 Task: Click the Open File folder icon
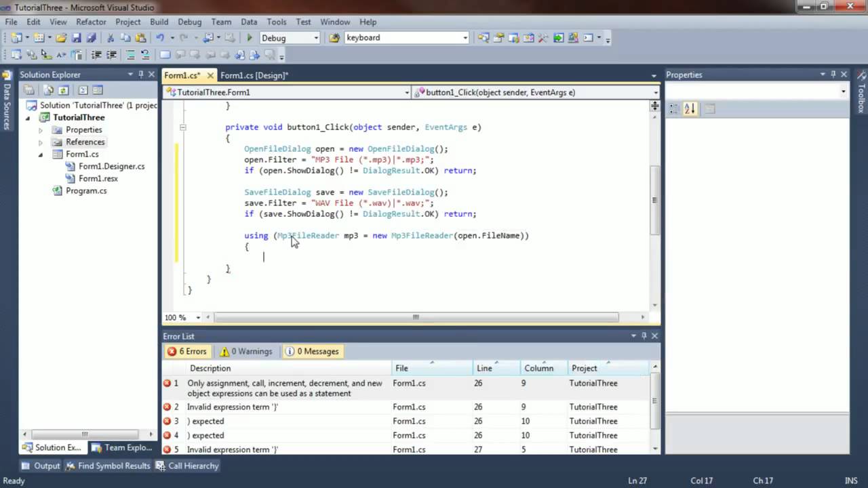[61, 38]
